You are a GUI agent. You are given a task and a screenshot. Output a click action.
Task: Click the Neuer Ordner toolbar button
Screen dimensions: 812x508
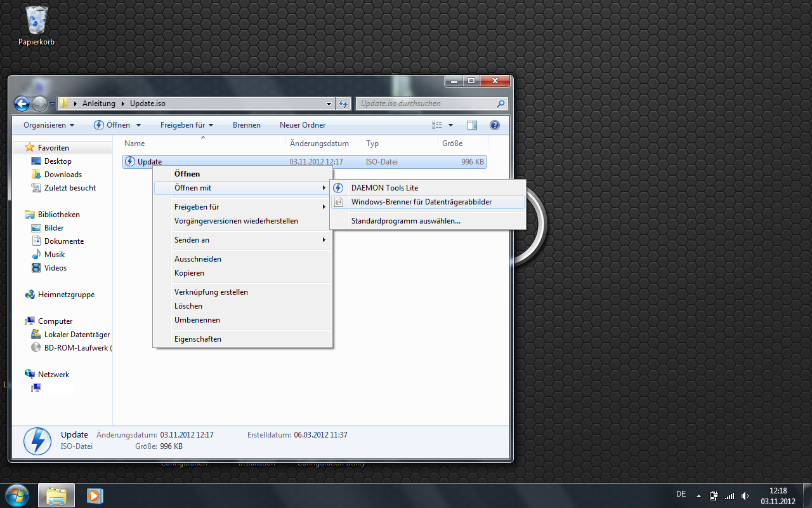click(x=303, y=125)
